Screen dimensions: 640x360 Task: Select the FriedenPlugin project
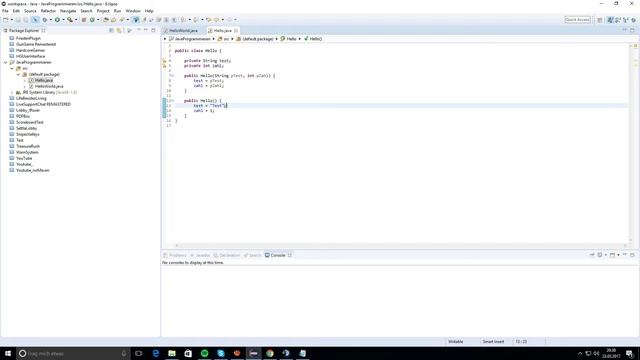coord(28,38)
